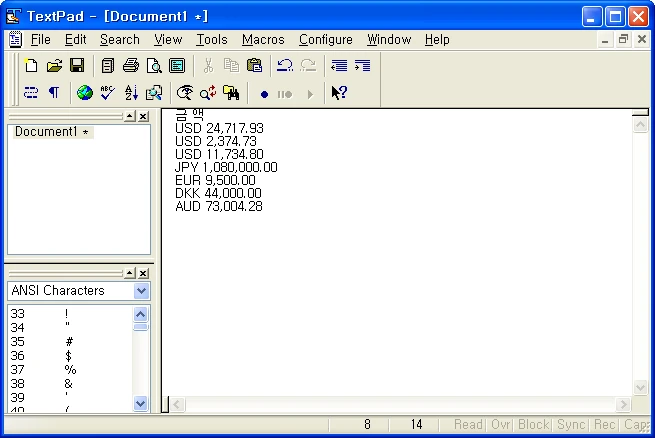Viewport: 655px width, 438px height.
Task: Save the document with floppy disk icon
Action: coord(77,66)
